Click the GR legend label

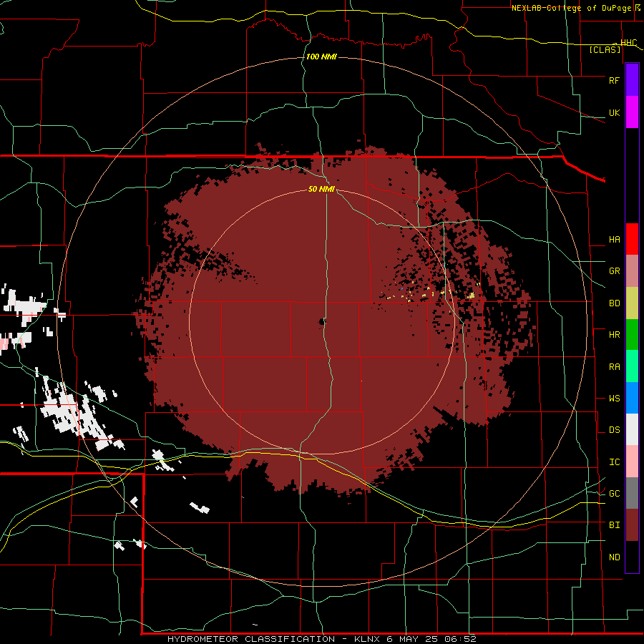pos(614,271)
